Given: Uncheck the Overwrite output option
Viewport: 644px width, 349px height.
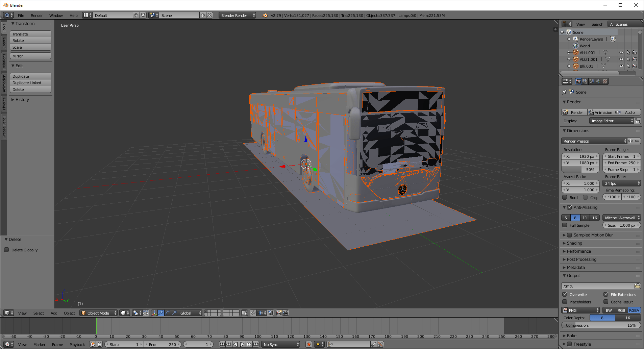Looking at the screenshot, I should [x=565, y=294].
